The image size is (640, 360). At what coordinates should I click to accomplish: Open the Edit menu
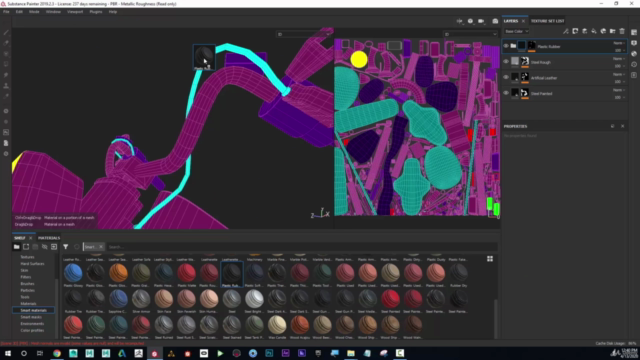coord(19,12)
